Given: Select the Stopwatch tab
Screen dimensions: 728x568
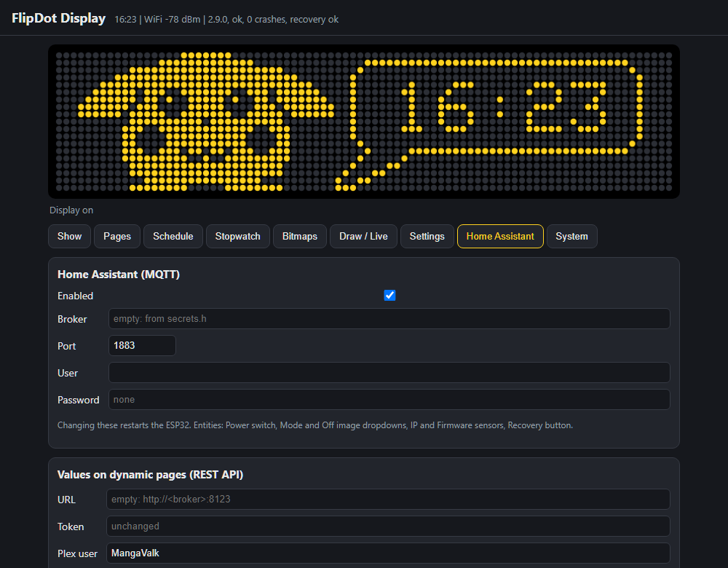Looking at the screenshot, I should click(238, 237).
